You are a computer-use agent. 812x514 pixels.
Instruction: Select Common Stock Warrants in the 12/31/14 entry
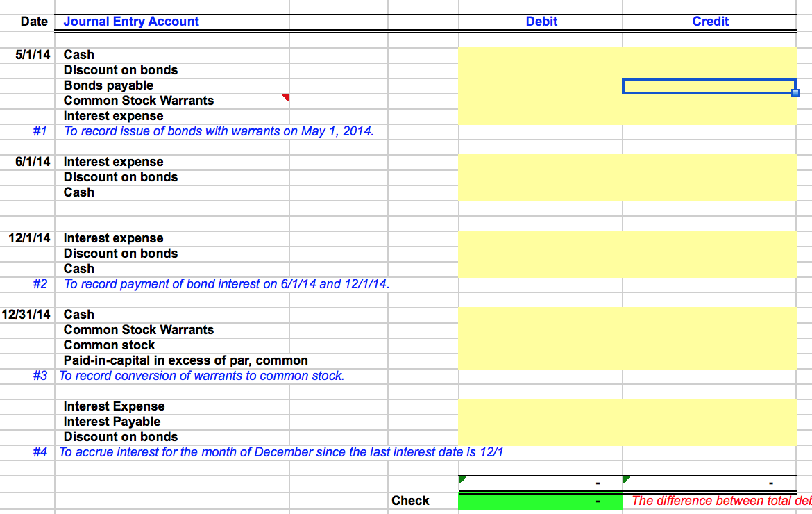[x=139, y=330]
